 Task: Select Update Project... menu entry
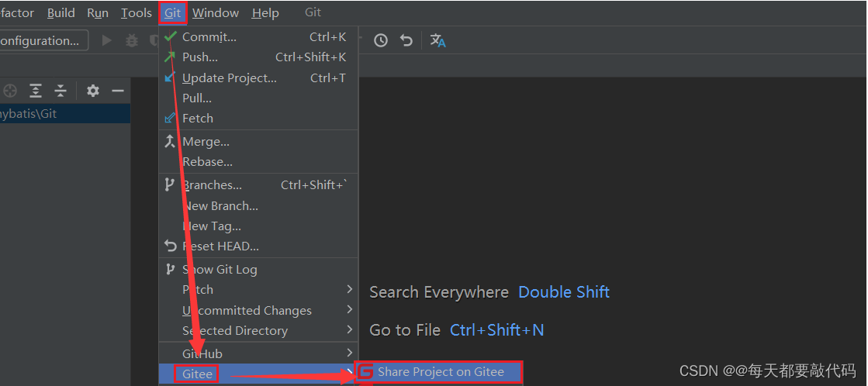point(258,78)
